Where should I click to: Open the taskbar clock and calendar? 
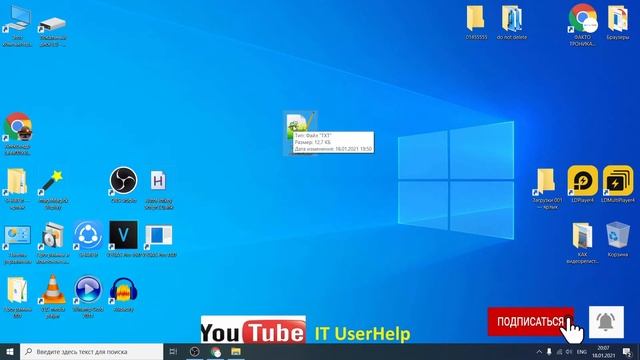[x=603, y=351]
